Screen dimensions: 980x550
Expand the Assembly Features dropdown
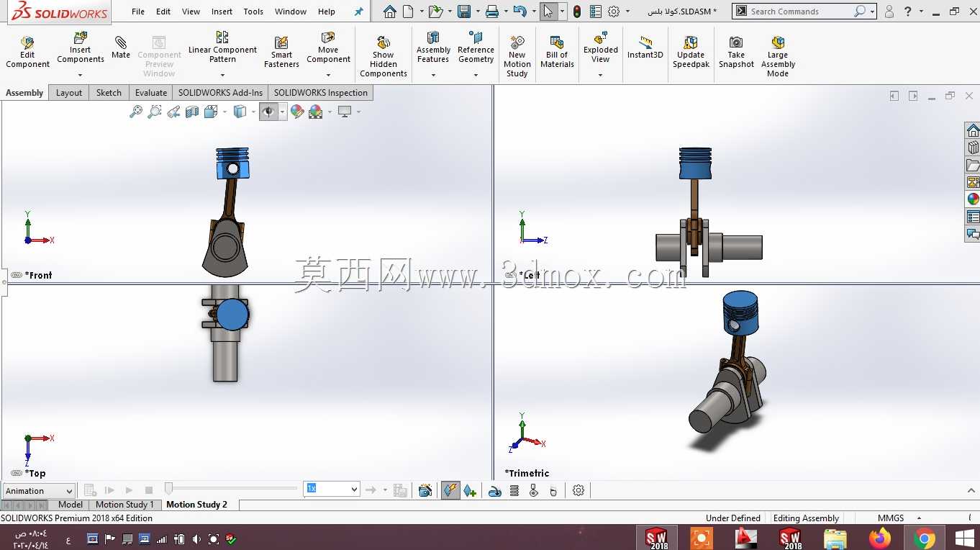coord(433,75)
